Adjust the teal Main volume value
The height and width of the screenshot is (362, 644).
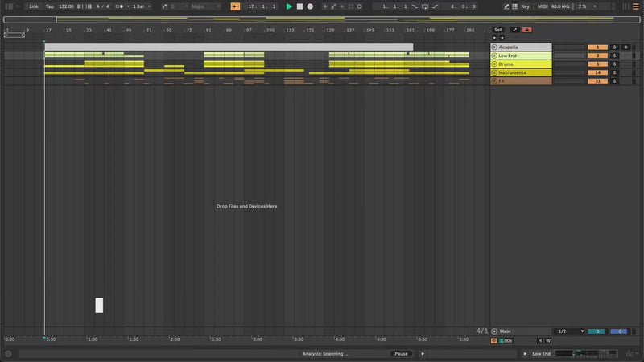597,331
